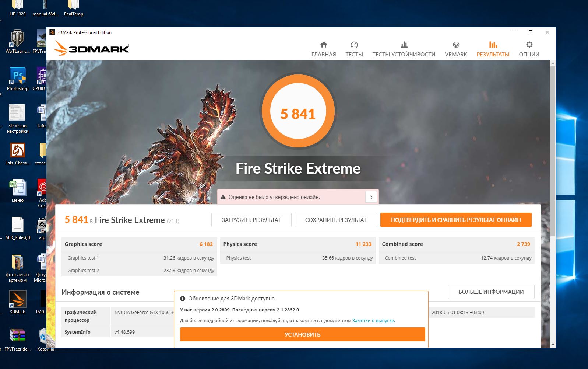Install the 3DMark update via УСТАНОВИТЬ
The image size is (588, 369).
pos(302,334)
